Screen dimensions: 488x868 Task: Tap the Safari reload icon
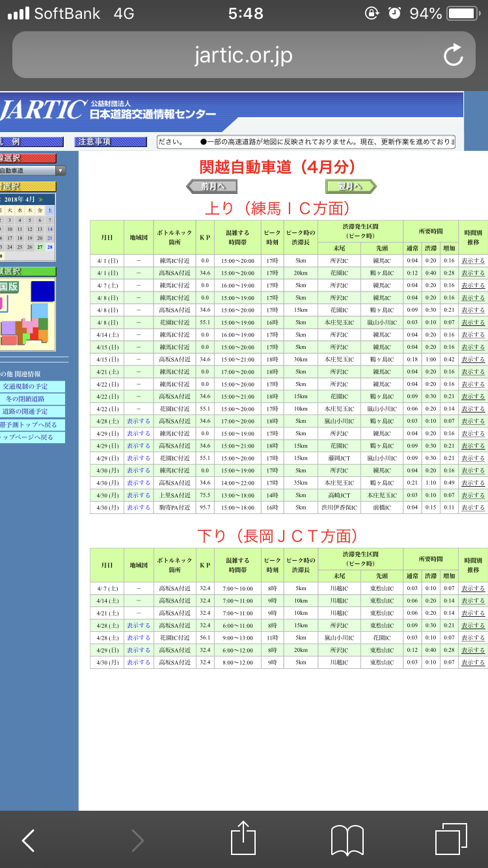[x=453, y=55]
